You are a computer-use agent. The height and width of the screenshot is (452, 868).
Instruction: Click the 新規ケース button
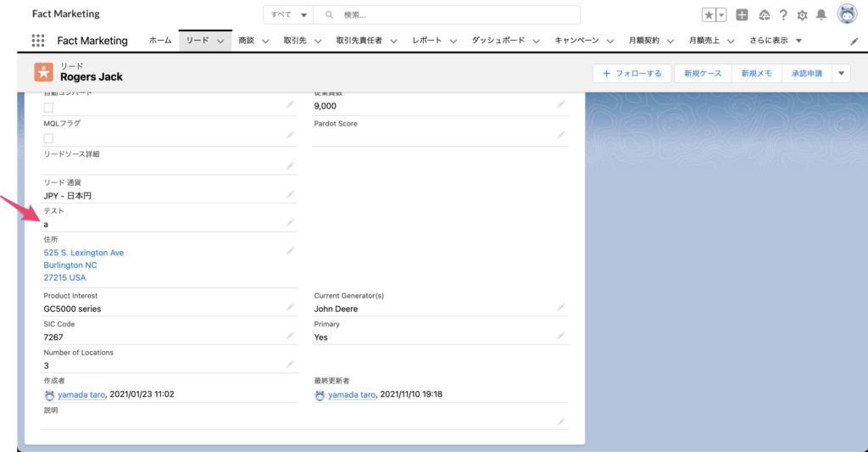703,73
